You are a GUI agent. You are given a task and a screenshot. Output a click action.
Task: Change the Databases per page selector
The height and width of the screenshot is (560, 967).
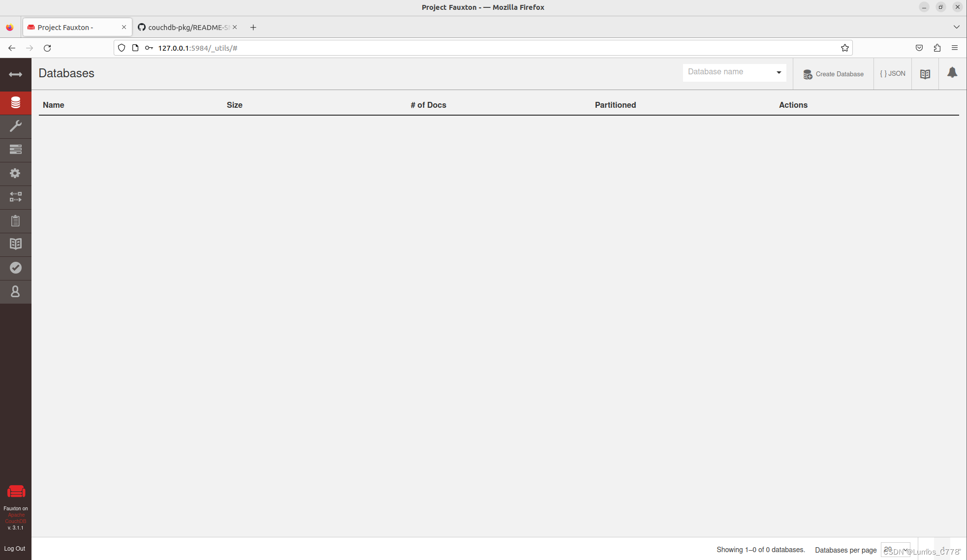click(x=895, y=549)
